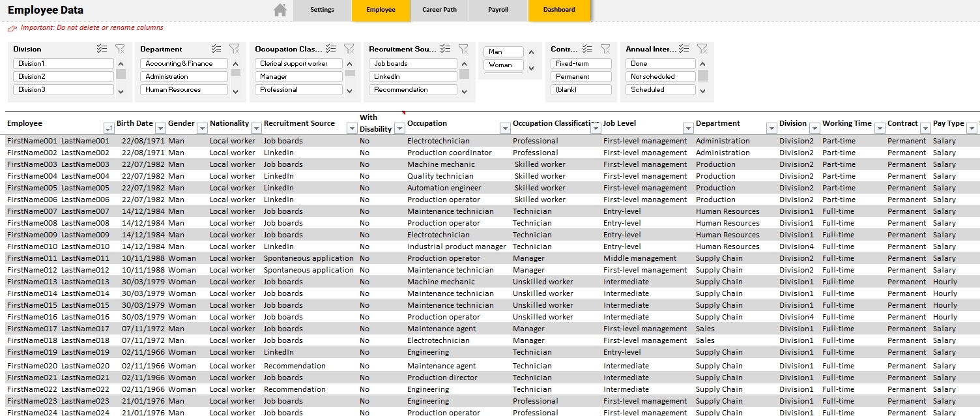This screenshot has height=416, width=980.
Task: Click the red hand pointer note icon
Action: coord(12,28)
